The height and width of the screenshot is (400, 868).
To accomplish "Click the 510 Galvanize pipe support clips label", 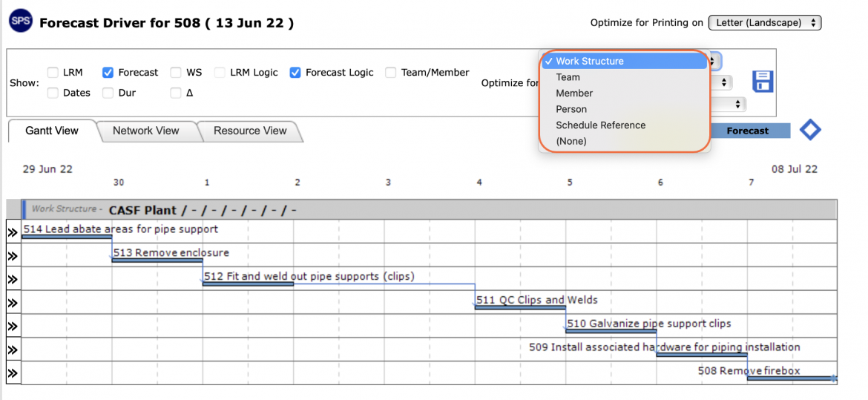I will (x=649, y=323).
